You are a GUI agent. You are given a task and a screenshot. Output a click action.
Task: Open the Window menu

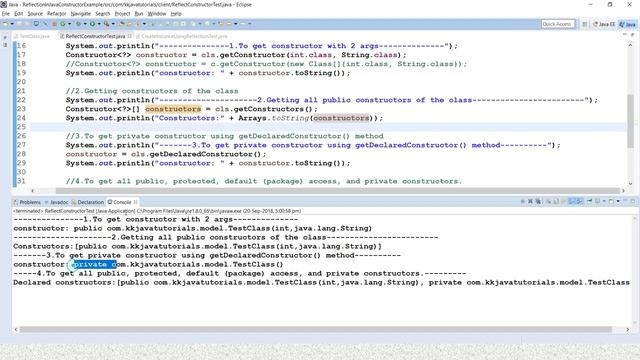click(157, 13)
